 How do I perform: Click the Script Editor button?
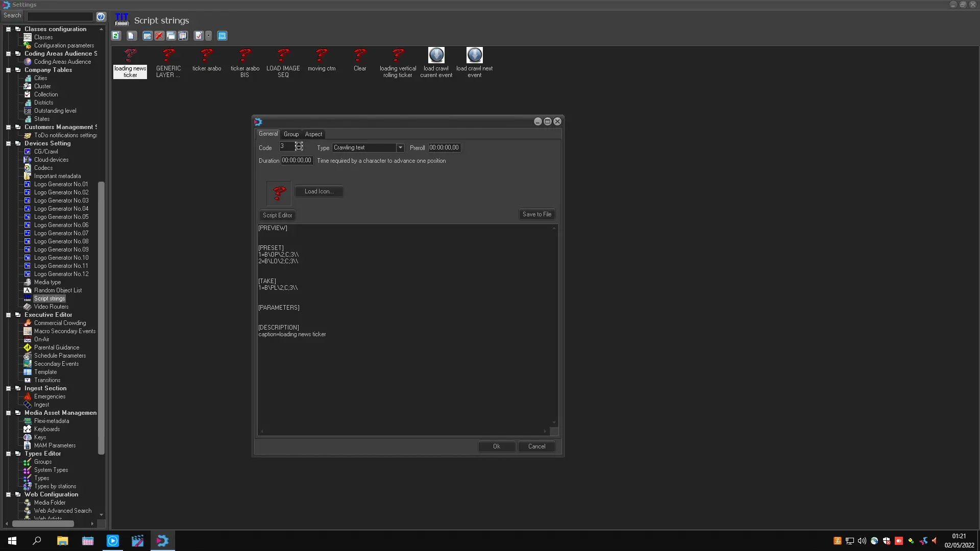[x=277, y=215]
